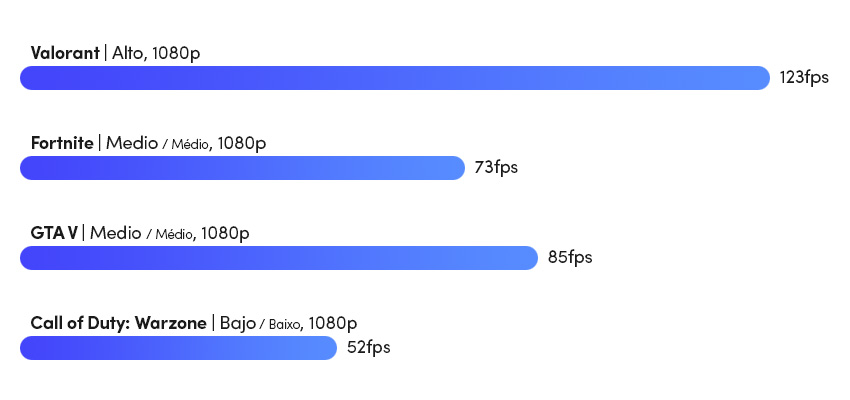Click the Alto, 1080p setting text
Screen dimensions: 850x400
156,53
